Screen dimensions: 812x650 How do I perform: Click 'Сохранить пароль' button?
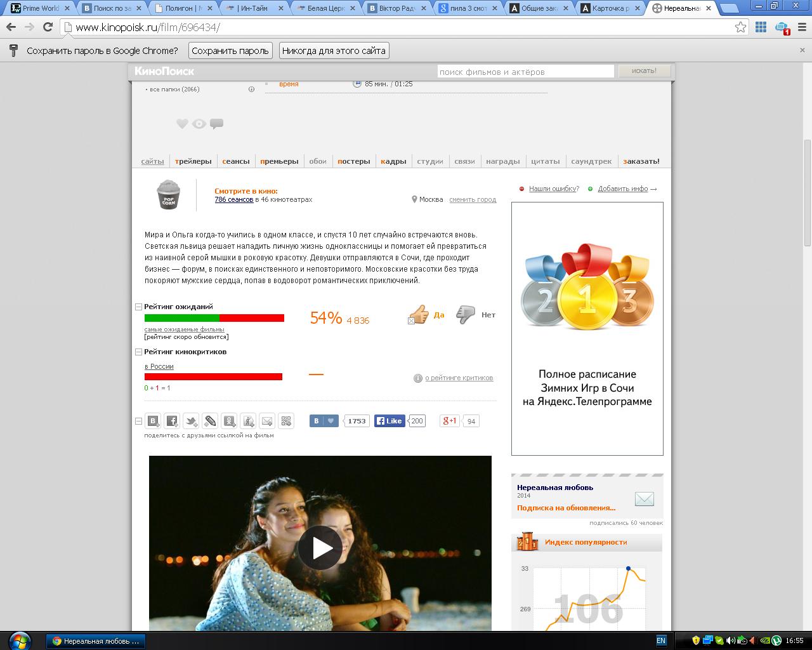pos(230,51)
